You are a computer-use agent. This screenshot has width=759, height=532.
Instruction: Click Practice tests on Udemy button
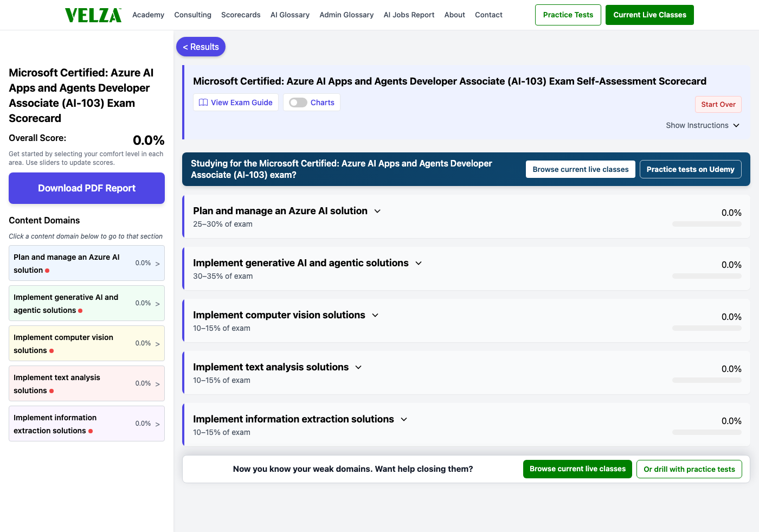click(690, 169)
